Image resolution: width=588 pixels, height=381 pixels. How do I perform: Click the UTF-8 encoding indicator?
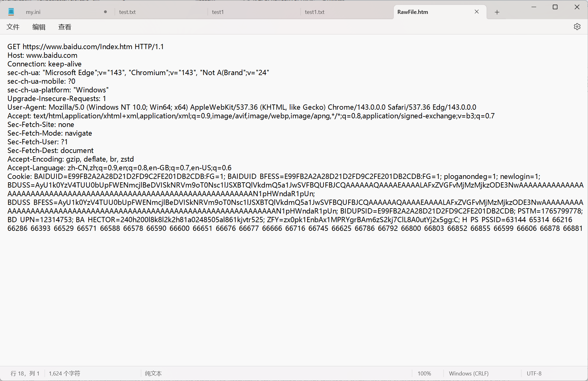534,374
